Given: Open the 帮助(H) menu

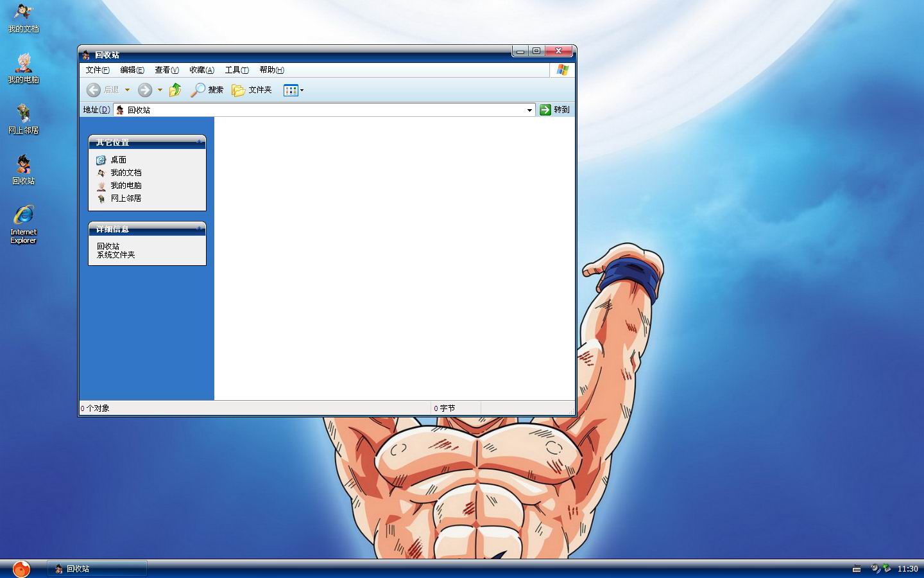Looking at the screenshot, I should click(x=271, y=70).
